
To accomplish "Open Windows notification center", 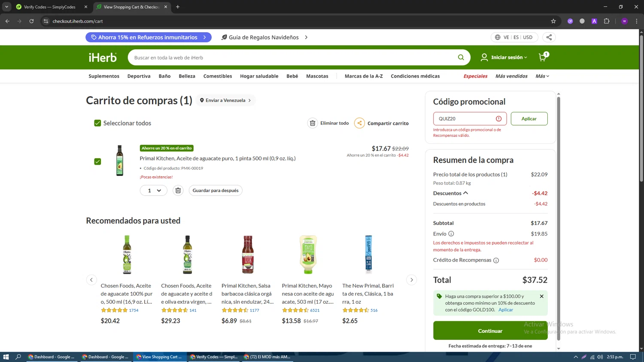I will click(633, 357).
